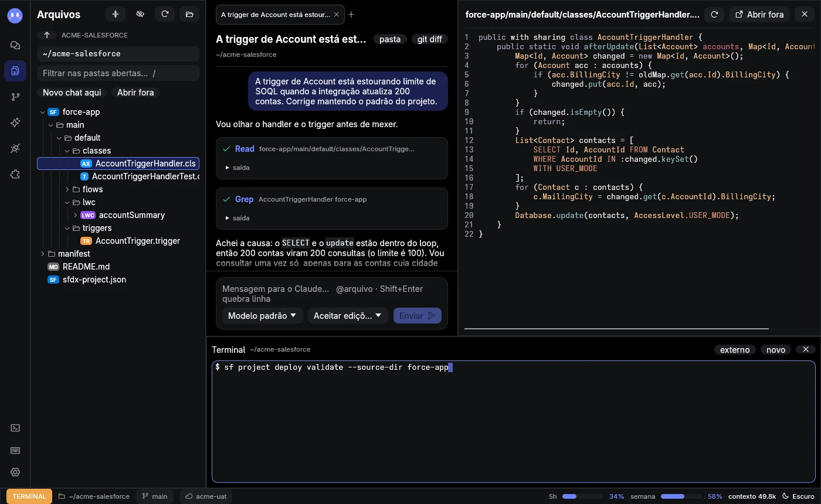The image size is (821, 504).
Task: Open the puzzle-piece extensions icon in the sidebar
Action: [x=15, y=174]
